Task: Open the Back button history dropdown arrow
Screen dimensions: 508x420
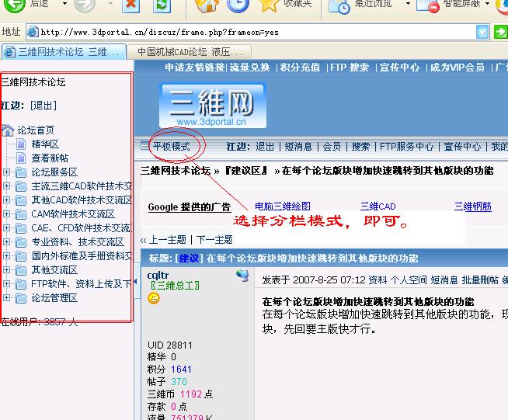Action: (64, 4)
